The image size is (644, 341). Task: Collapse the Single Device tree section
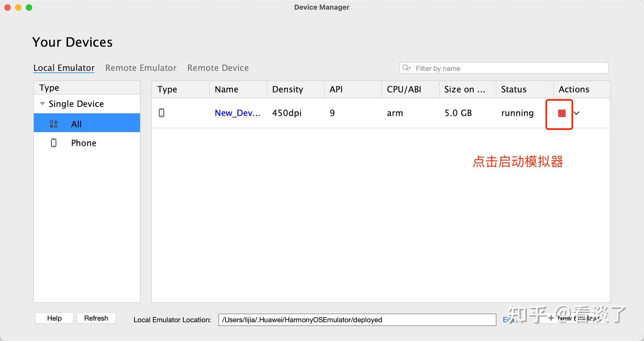[x=42, y=103]
